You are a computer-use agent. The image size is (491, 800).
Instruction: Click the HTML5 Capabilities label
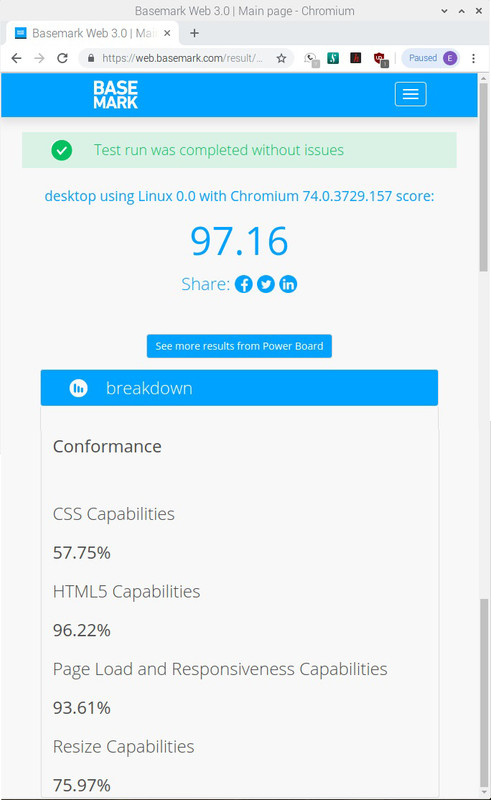127,591
